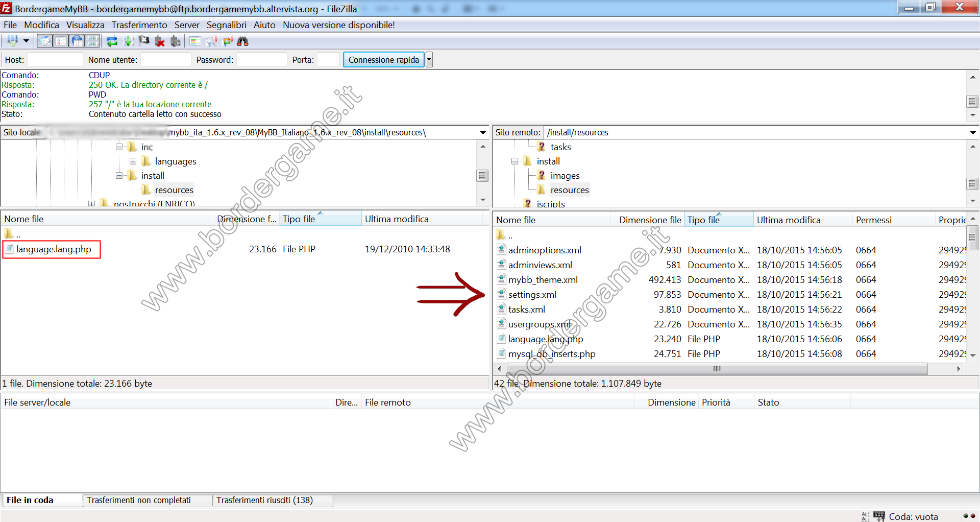980x522 pixels.
Task: Open the Visualizza menu
Action: [x=85, y=25]
